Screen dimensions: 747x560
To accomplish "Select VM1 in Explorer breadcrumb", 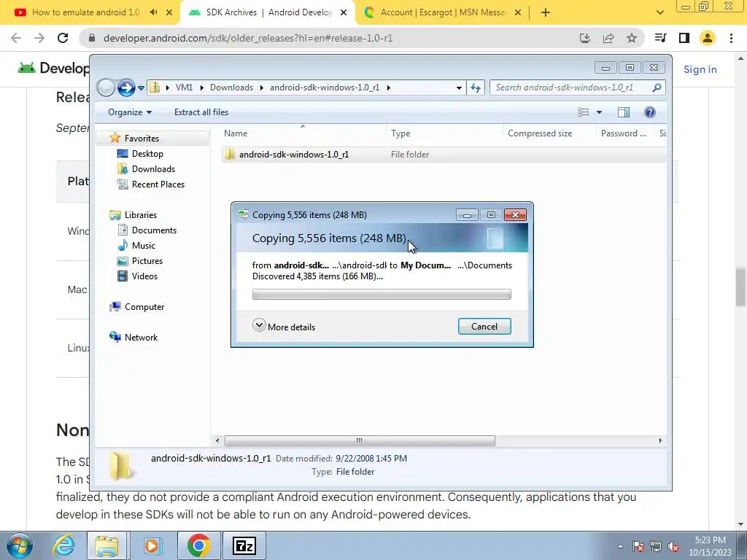I will pos(184,87).
